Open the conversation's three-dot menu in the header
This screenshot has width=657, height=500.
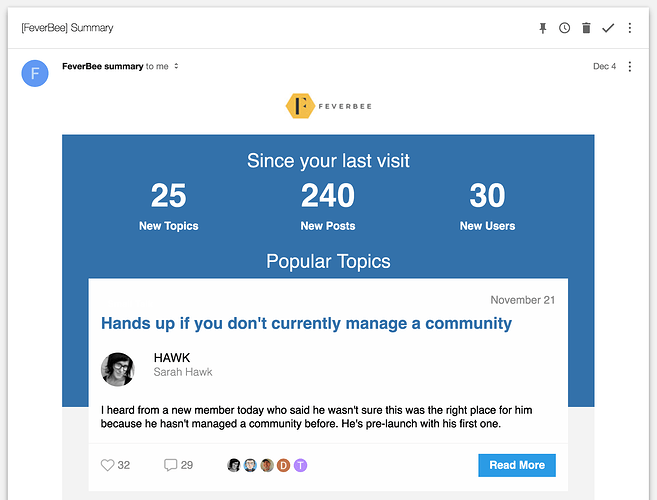630,28
